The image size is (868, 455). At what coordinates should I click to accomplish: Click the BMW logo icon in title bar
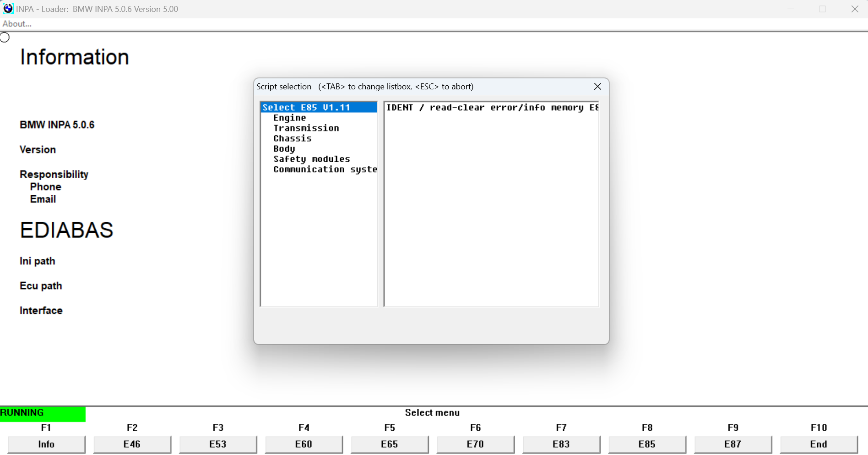tap(8, 9)
